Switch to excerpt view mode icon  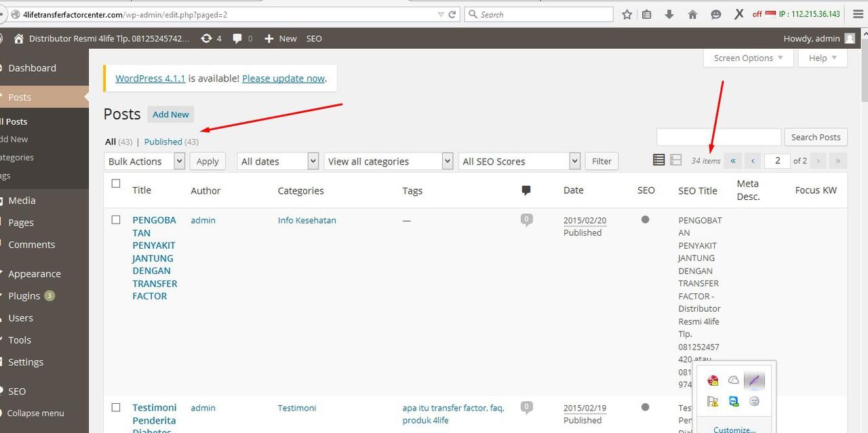675,160
